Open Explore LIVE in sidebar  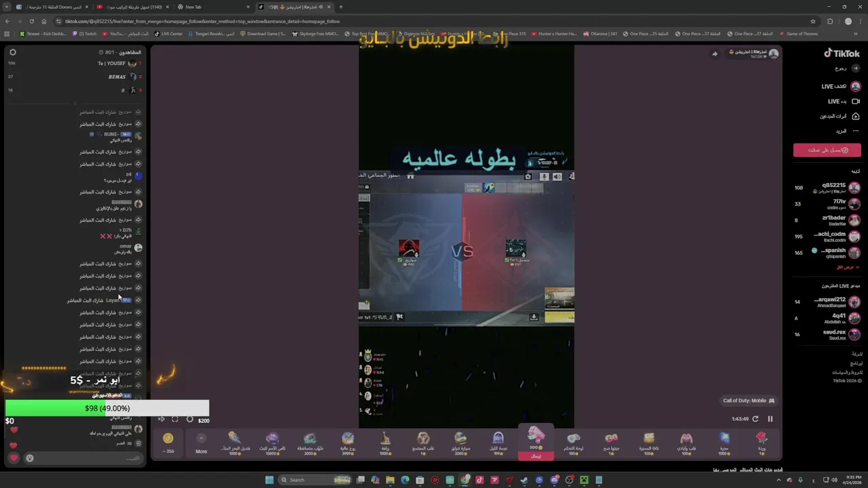point(841,87)
